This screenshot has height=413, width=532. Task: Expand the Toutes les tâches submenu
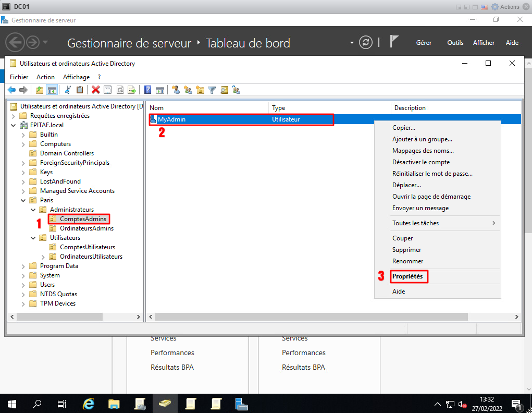tap(443, 223)
